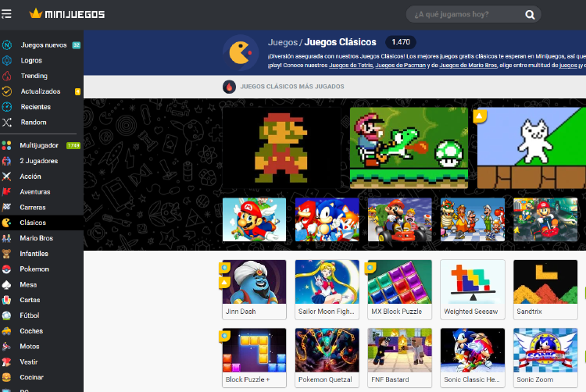This screenshot has height=392, width=586.
Task: Click the Vestir sidebar icon
Action: 7,362
